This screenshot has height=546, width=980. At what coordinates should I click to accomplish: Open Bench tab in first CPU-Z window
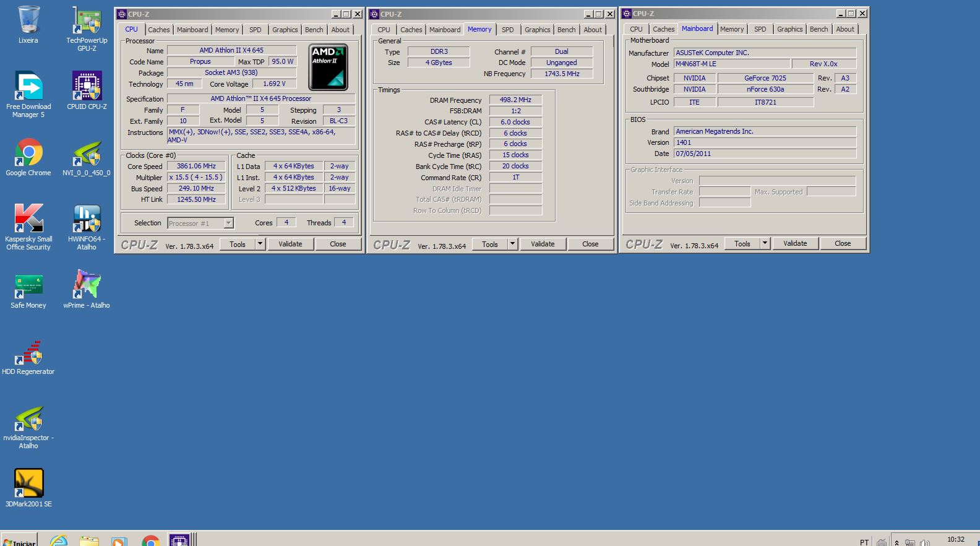click(314, 30)
